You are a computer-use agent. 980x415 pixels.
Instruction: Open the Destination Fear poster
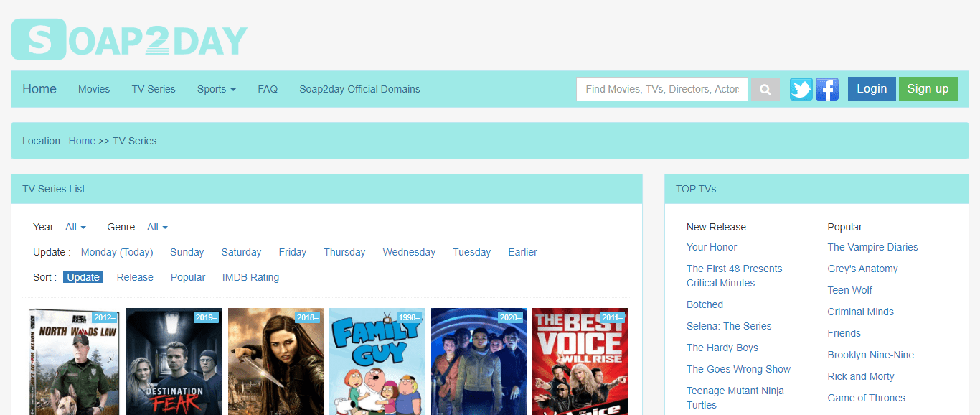(x=174, y=362)
